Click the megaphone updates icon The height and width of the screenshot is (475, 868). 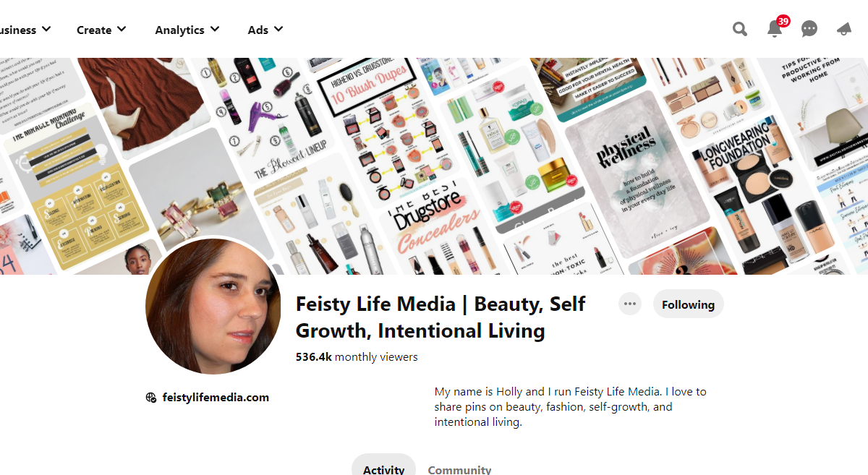pyautogui.click(x=843, y=29)
